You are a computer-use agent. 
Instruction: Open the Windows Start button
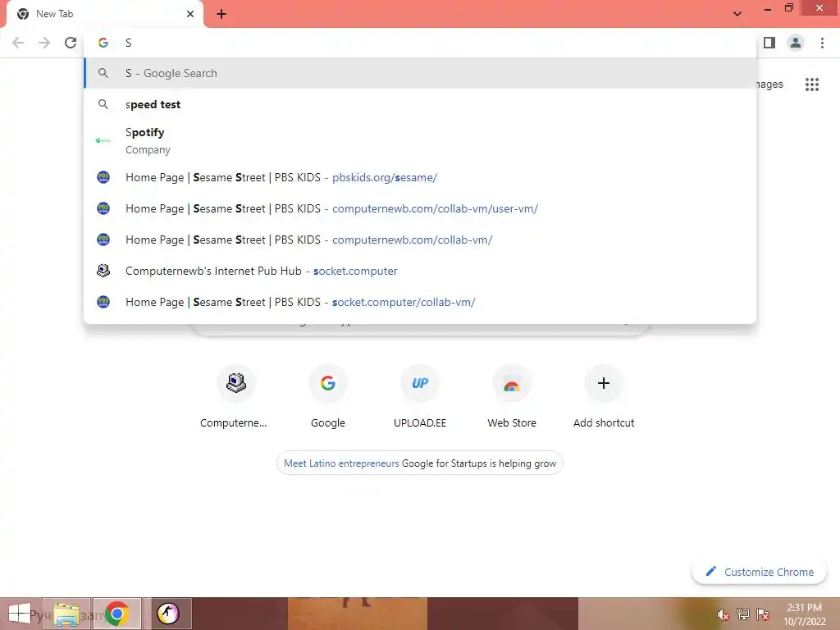[20, 614]
